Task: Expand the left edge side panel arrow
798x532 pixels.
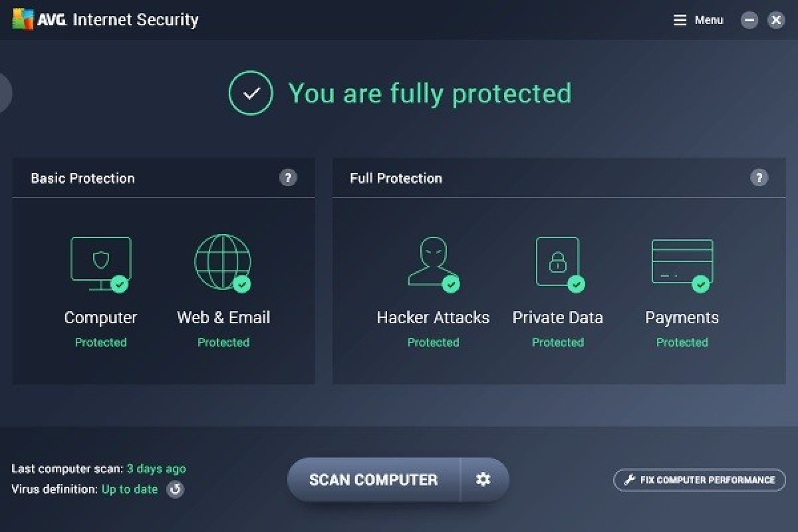Action: tap(4, 92)
